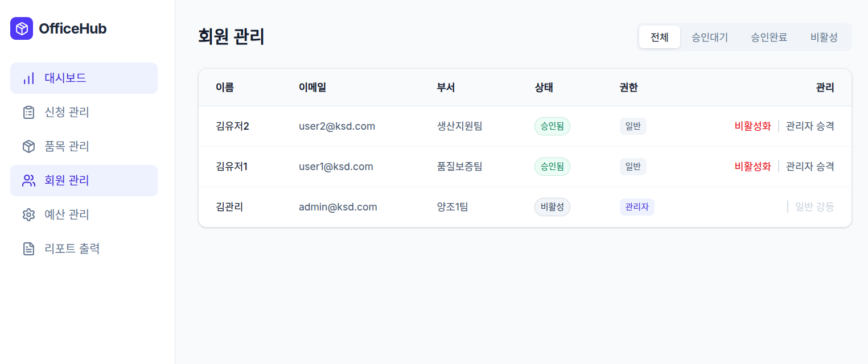
Task: Select the 신청 관리 clipboard icon
Action: 28,113
